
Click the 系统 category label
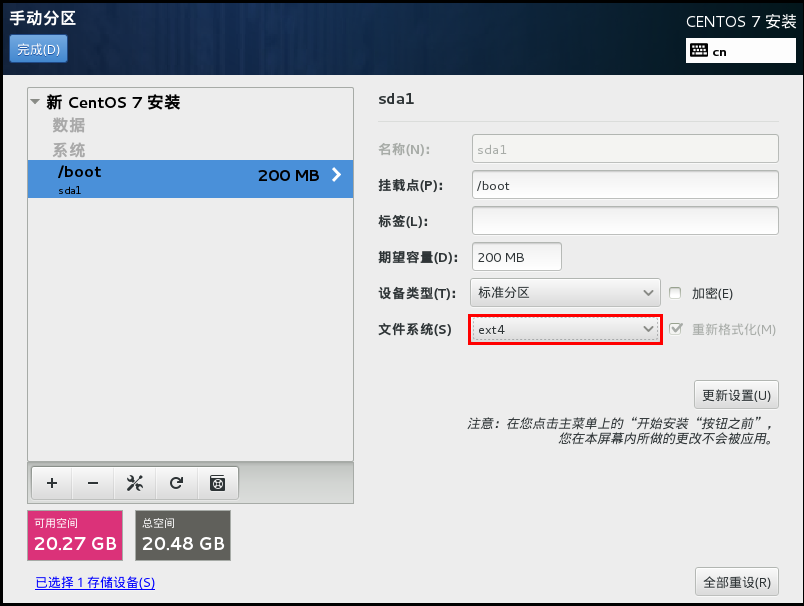tap(69, 150)
